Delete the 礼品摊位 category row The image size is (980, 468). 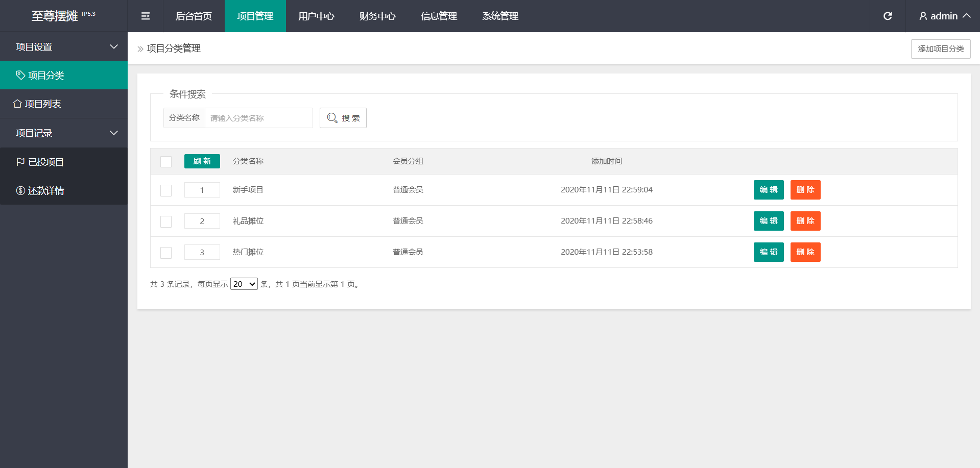805,221
